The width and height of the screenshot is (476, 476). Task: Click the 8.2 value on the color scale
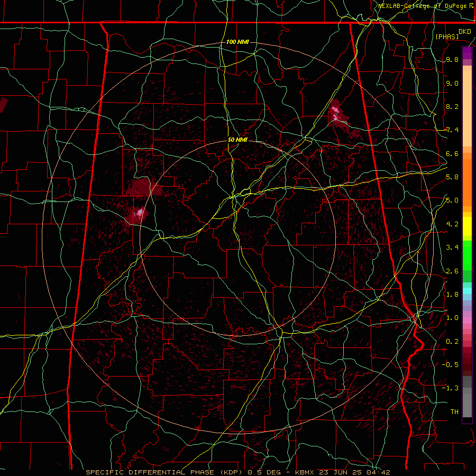click(452, 106)
